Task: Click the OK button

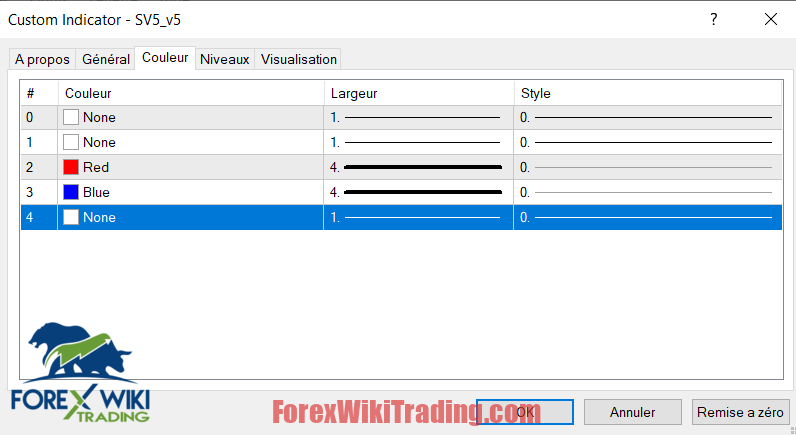Action: (525, 412)
